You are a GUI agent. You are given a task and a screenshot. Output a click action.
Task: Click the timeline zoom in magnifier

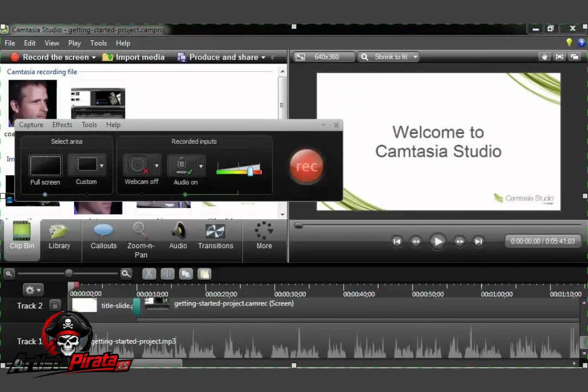pos(126,274)
